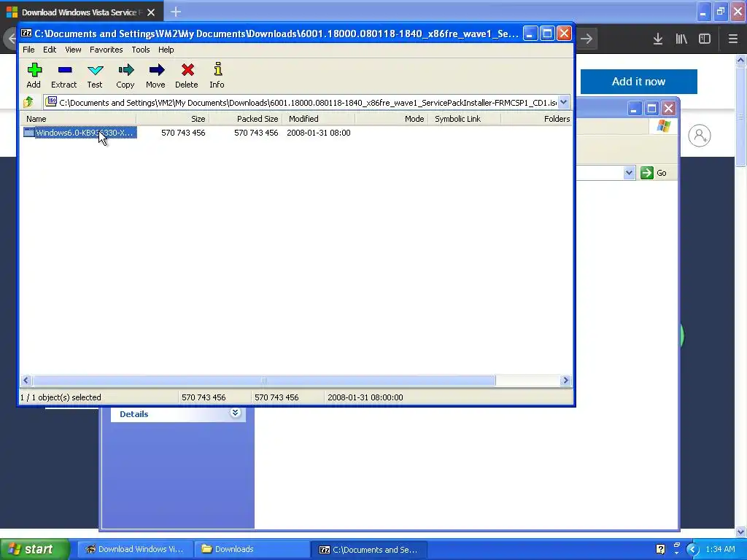The width and height of the screenshot is (747, 560).
Task: Sort by the Packed Size column
Action: tap(245, 119)
